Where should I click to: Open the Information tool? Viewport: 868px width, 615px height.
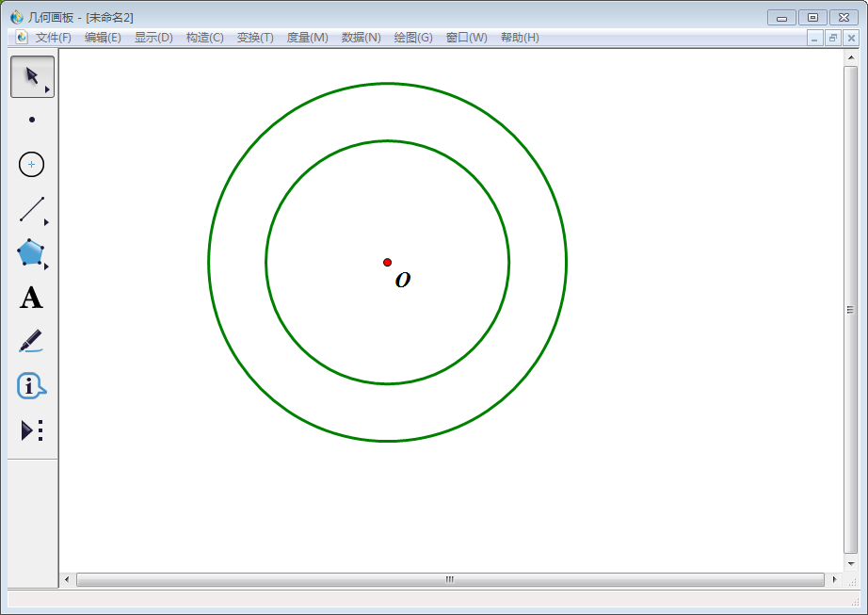tap(31, 385)
